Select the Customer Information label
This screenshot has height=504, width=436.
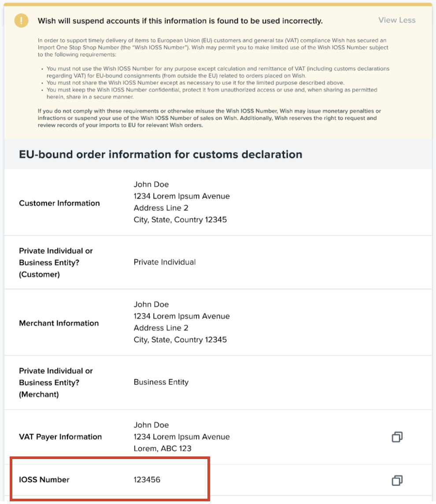click(x=59, y=203)
